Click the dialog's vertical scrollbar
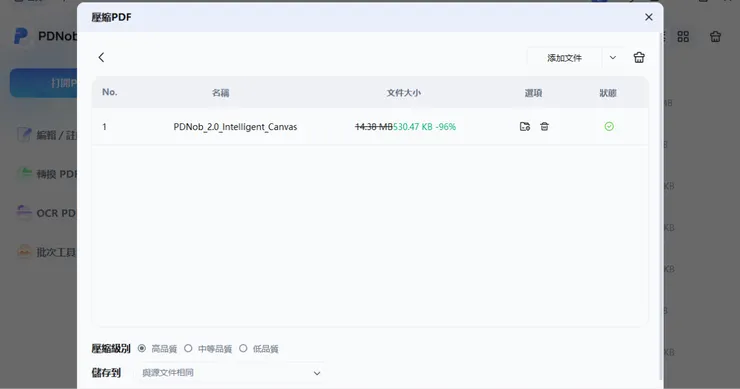The width and height of the screenshot is (740, 389). (660, 205)
